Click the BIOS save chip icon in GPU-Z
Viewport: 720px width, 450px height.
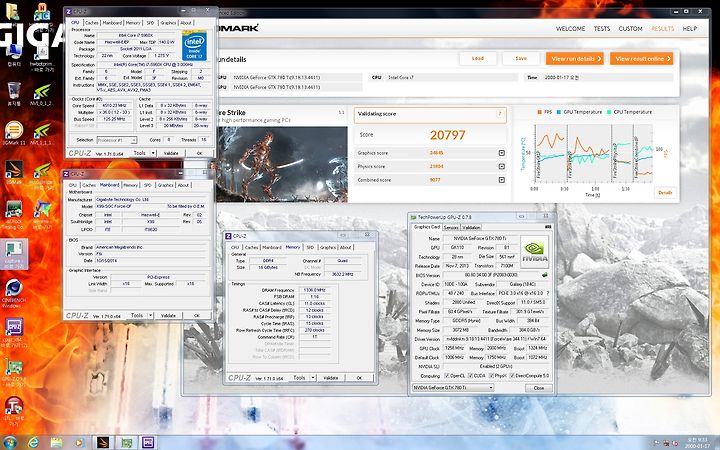545,275
